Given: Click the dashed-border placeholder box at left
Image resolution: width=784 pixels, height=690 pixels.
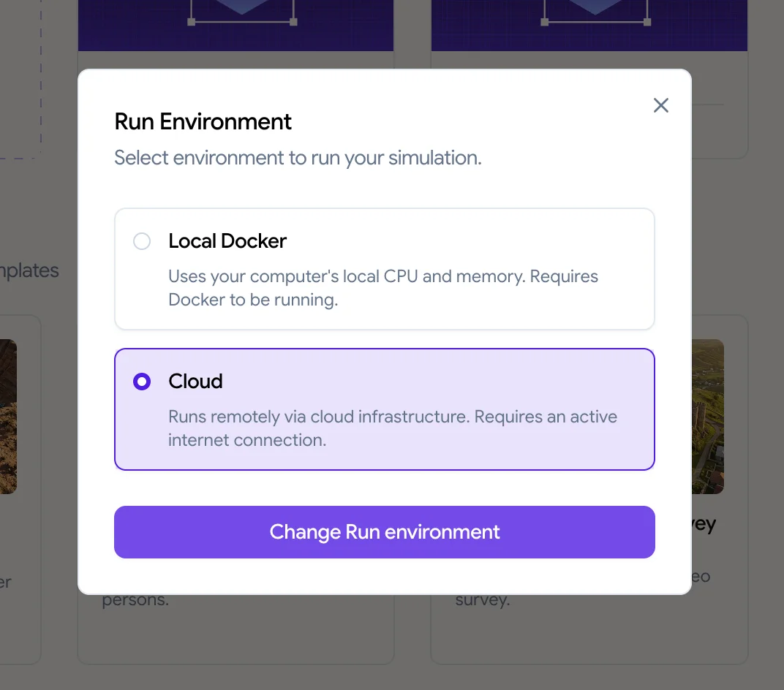Looking at the screenshot, I should tap(20, 80).
